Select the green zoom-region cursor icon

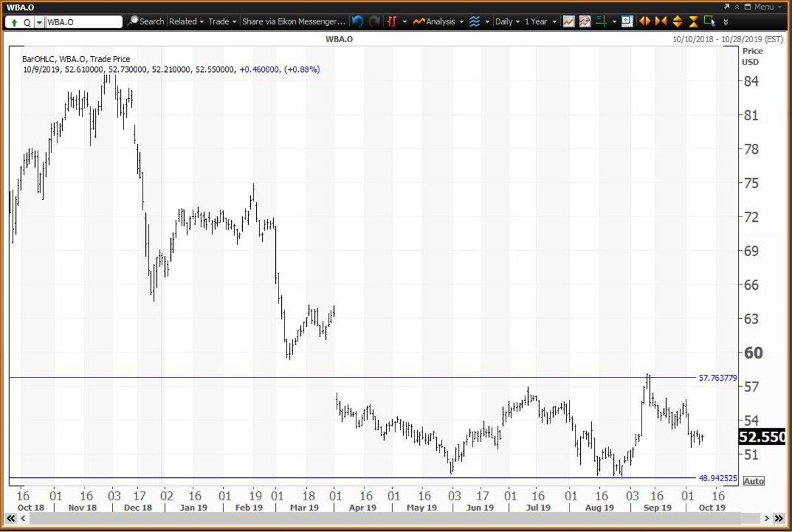pyautogui.click(x=710, y=21)
